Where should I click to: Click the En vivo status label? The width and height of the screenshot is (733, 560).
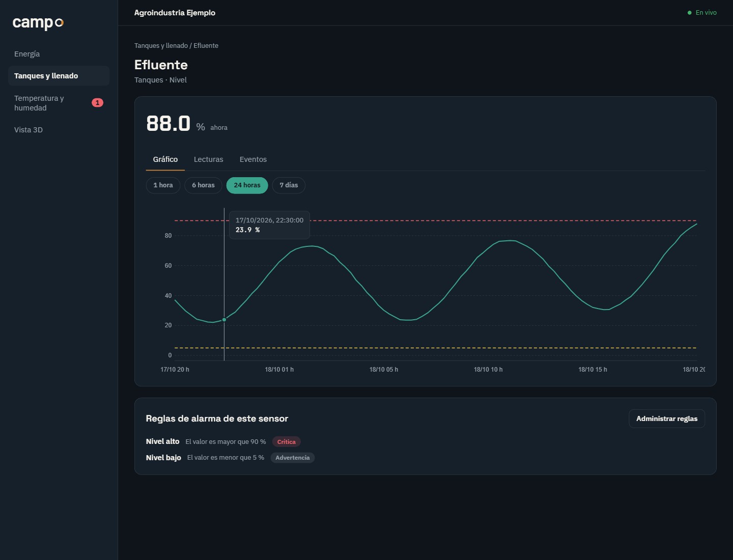point(706,13)
